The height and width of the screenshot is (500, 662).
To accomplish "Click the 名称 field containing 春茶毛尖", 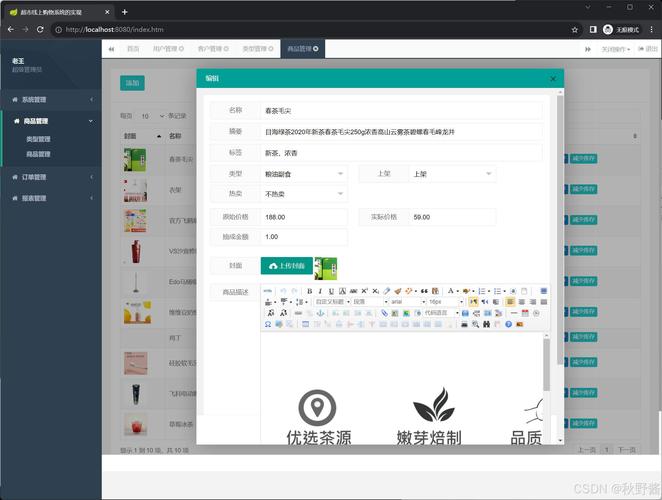I will 401,111.
